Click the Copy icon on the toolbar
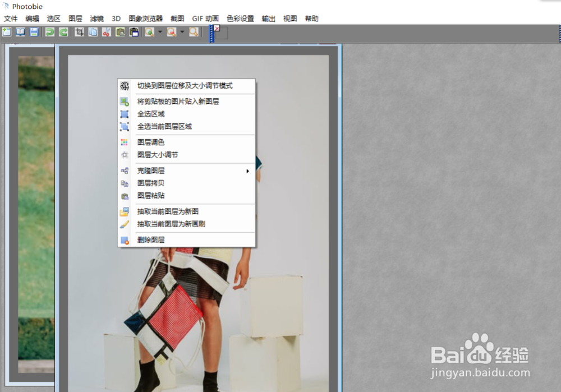The image size is (561, 392). coord(94,32)
